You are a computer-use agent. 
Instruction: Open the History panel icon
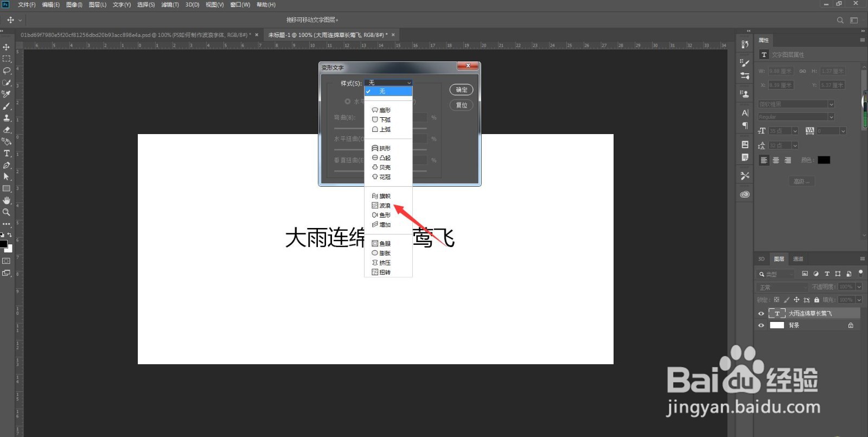point(744,45)
